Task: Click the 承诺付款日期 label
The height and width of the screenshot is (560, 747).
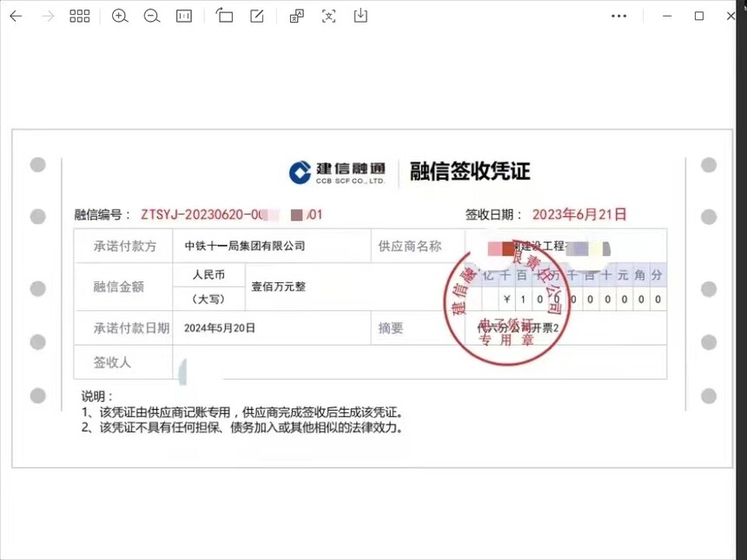Action: click(131, 328)
